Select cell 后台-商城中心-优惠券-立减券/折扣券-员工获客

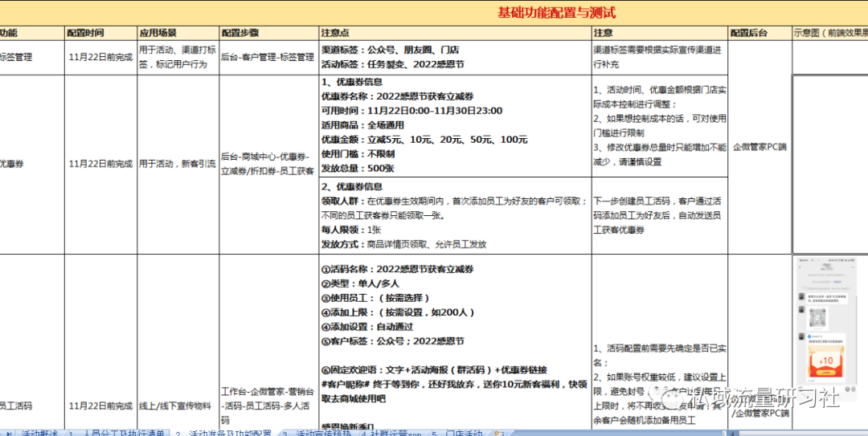tap(268, 164)
